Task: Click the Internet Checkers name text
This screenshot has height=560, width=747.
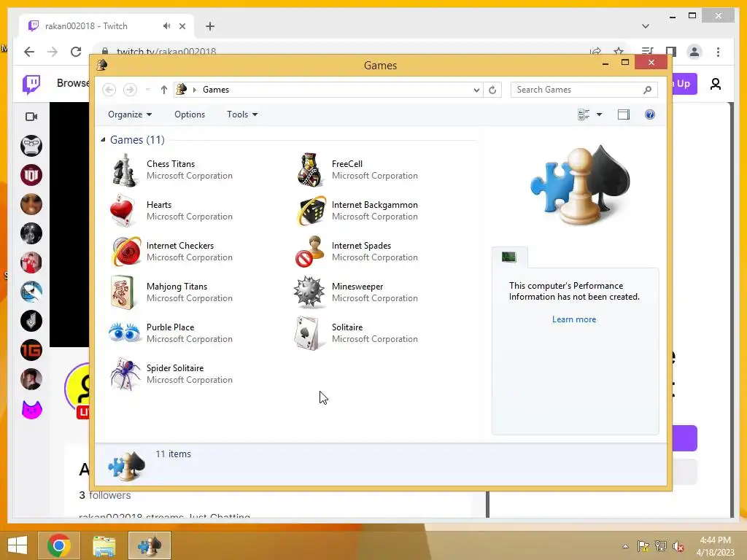Action: point(180,246)
